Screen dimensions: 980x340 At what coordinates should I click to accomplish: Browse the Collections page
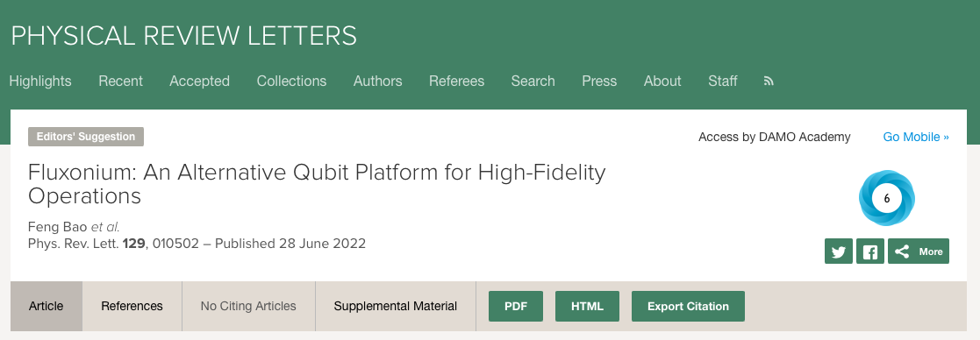pos(291,81)
